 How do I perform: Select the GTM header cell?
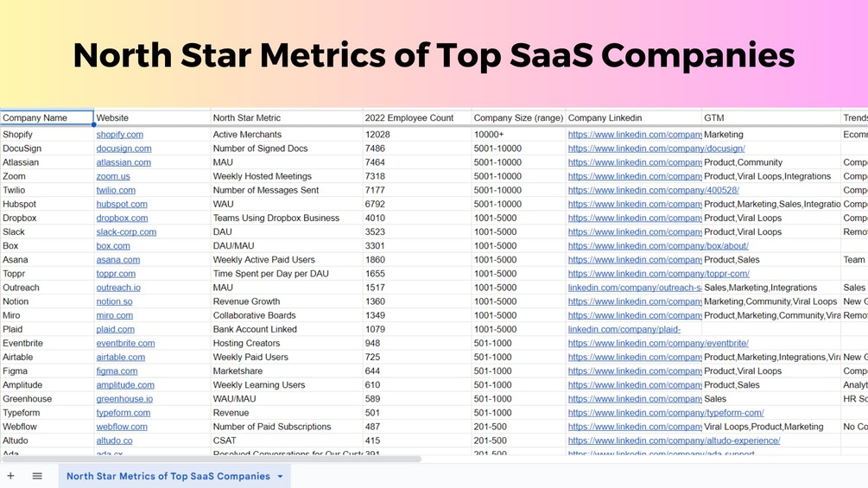click(x=771, y=117)
